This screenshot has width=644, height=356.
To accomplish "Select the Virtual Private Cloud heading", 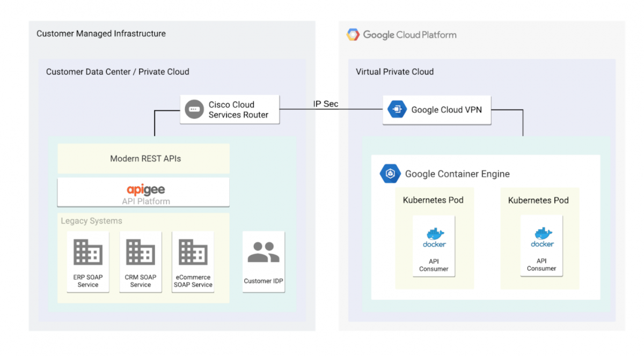I will tap(394, 71).
